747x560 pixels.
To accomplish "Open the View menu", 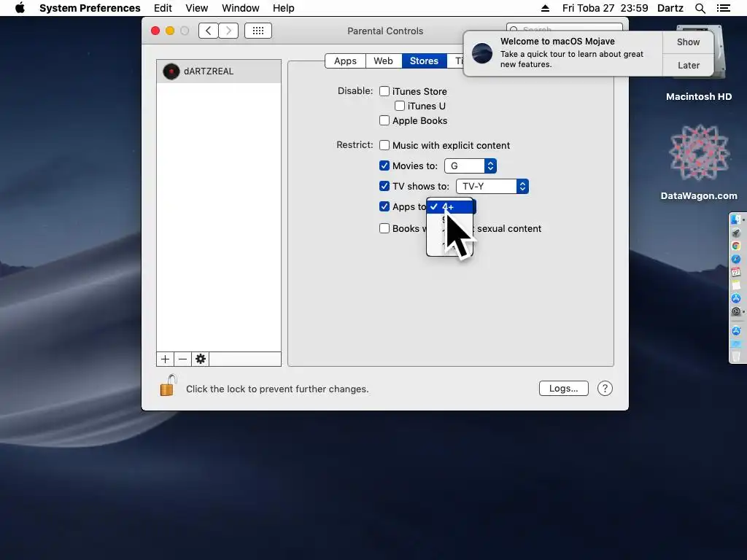I will pos(197,8).
